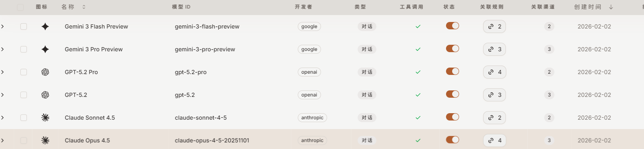Disable the status toggle for GPT-5.2 Pro
The image size is (644, 149).
pos(453,72)
